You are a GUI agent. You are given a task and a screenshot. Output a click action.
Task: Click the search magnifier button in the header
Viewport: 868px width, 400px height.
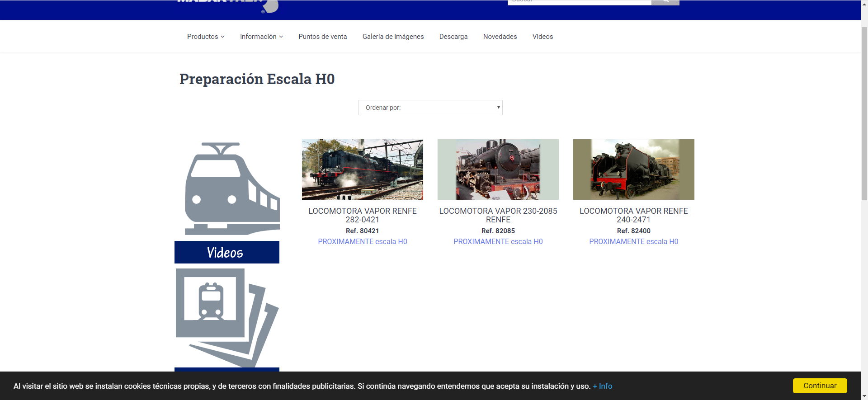click(x=665, y=2)
